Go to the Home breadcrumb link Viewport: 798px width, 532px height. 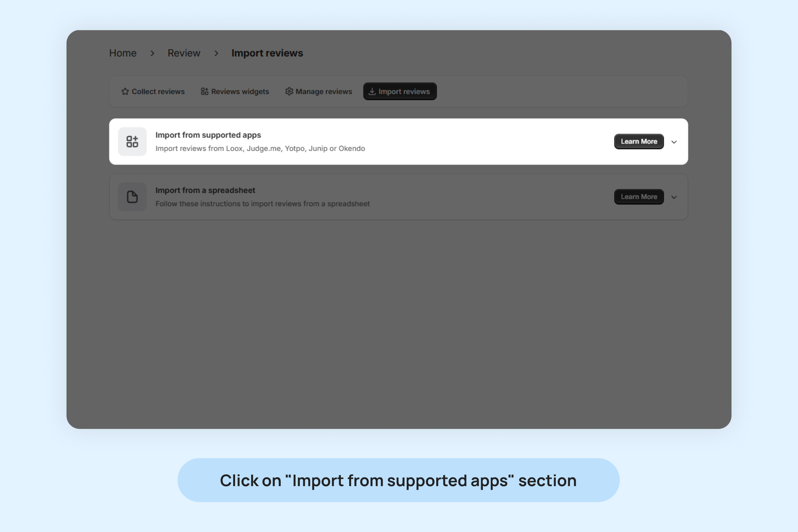pos(123,53)
